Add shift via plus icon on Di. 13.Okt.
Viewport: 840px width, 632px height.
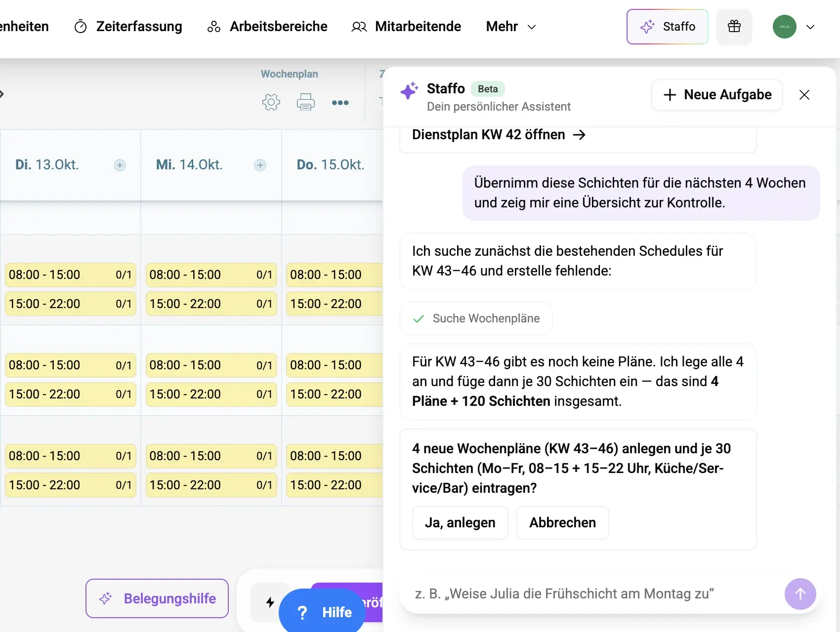tap(120, 165)
